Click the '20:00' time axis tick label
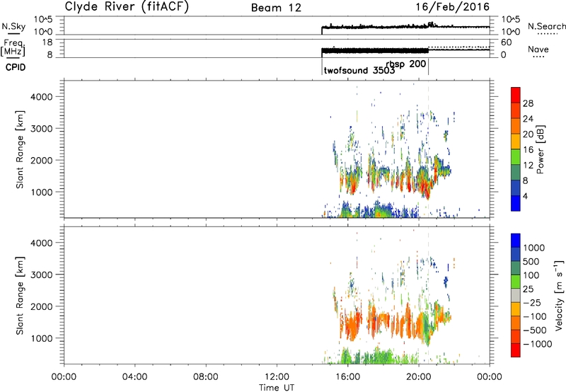 tap(419, 377)
